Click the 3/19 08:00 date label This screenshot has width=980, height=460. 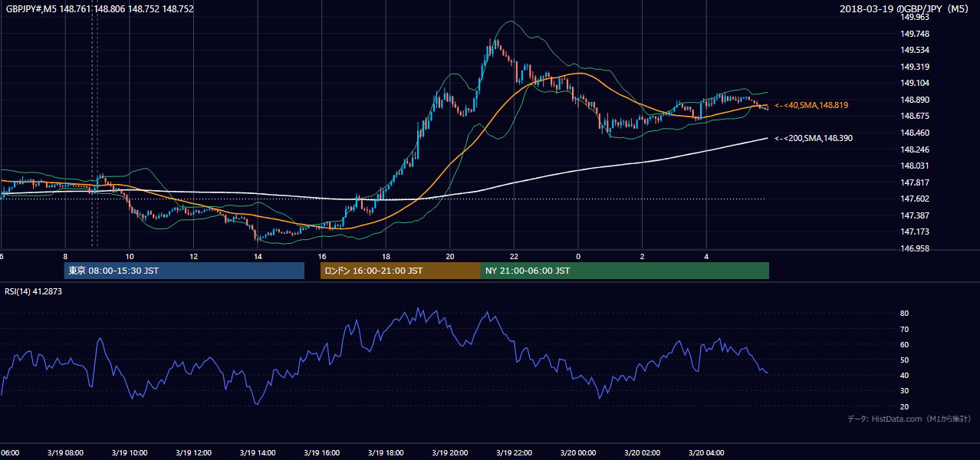pyautogui.click(x=65, y=452)
